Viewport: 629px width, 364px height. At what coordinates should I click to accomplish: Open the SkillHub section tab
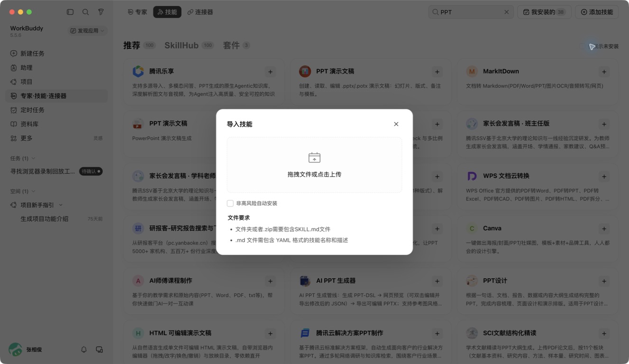coord(189,45)
